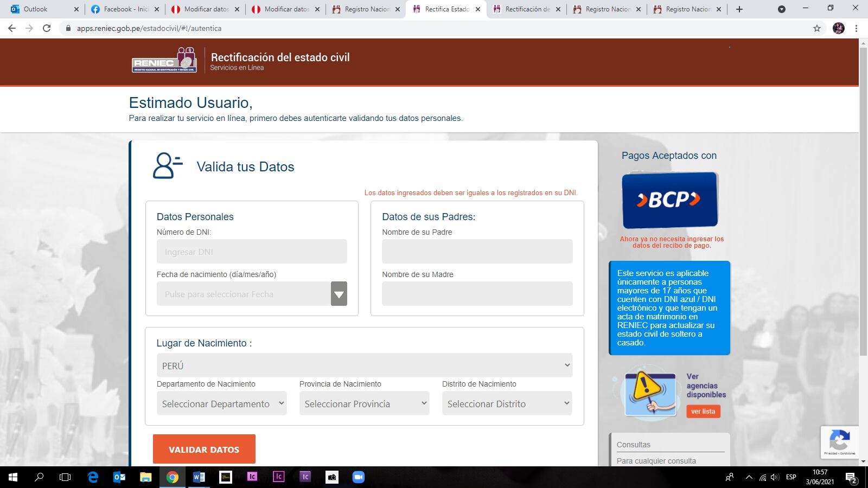Click the Nombre de su Padre field
This screenshot has height=488, width=868.
477,251
